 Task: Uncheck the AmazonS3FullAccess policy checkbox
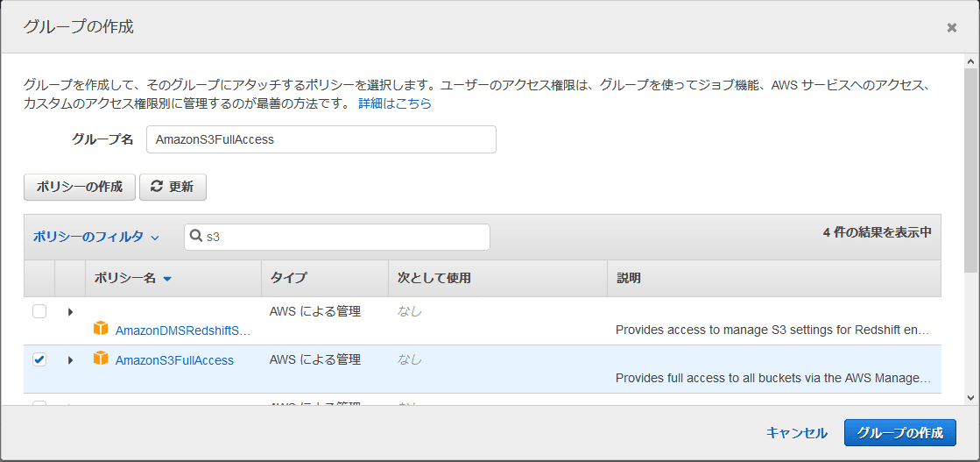click(39, 359)
